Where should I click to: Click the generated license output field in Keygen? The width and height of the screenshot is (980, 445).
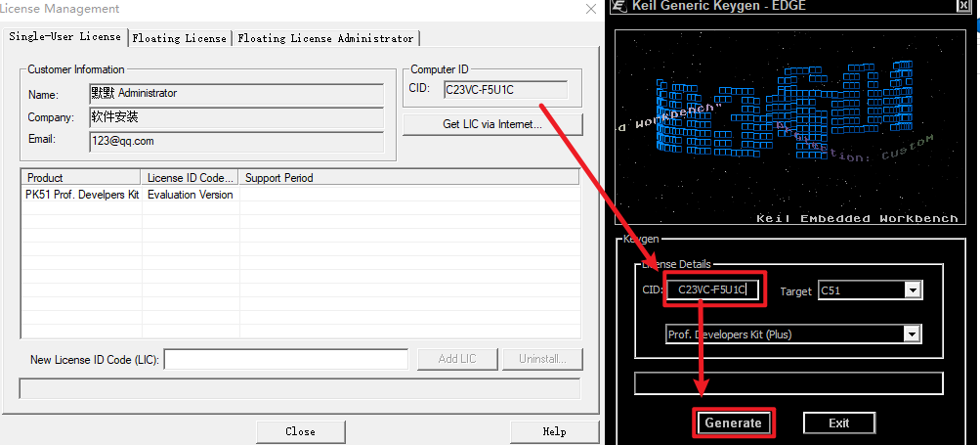pos(788,383)
